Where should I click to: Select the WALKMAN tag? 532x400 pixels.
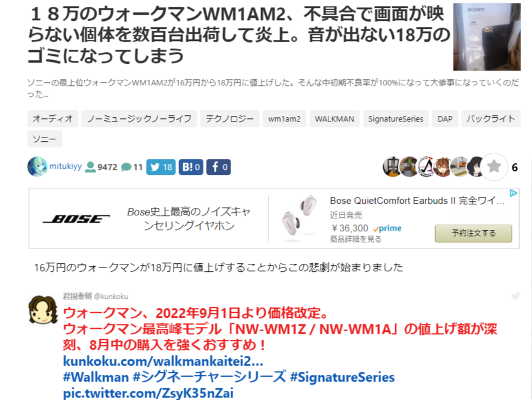335,118
